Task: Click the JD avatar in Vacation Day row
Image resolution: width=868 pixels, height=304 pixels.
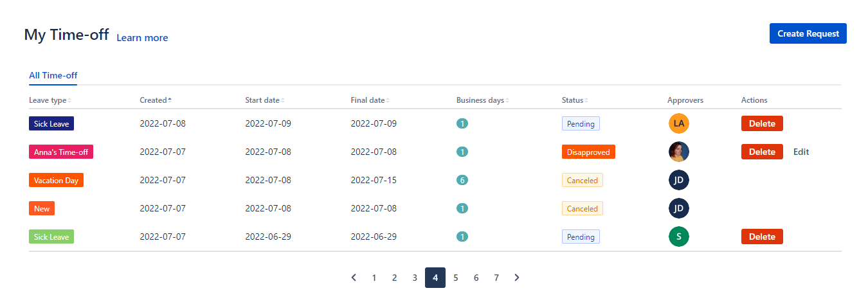Action: point(678,180)
